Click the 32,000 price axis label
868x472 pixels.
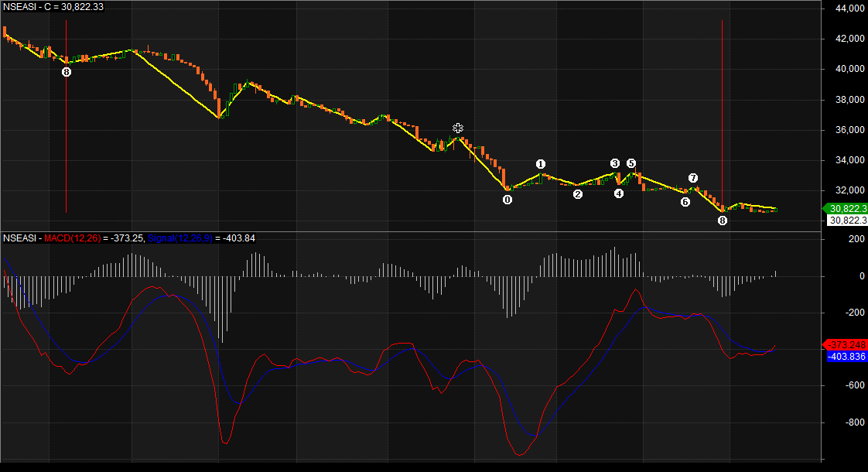[x=849, y=190]
